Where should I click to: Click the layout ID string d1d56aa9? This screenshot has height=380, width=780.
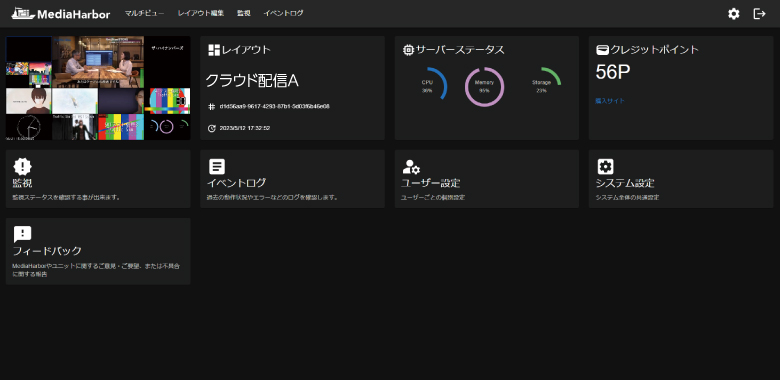(x=275, y=106)
